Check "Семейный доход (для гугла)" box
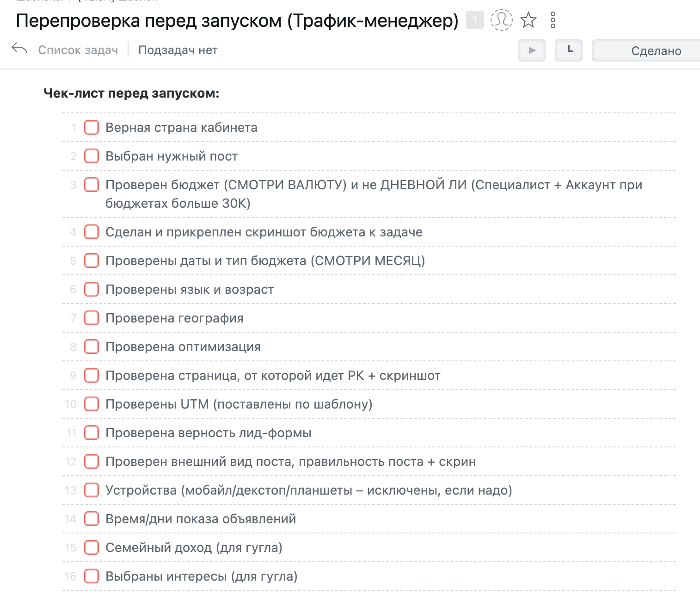 92,547
